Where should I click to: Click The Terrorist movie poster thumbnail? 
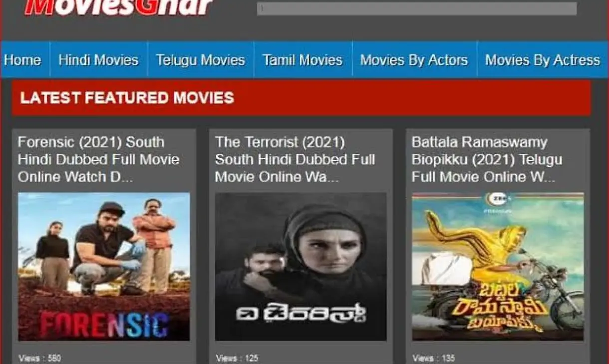(301, 266)
